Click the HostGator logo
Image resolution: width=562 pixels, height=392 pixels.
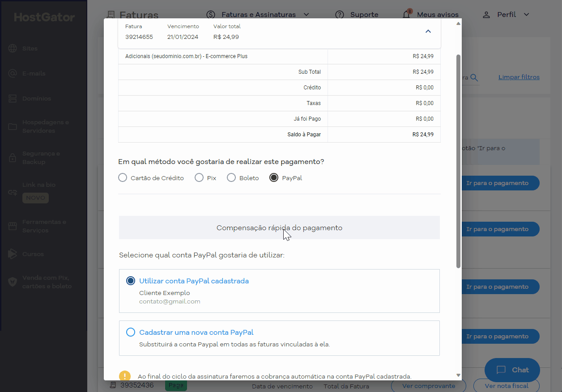coord(44,17)
